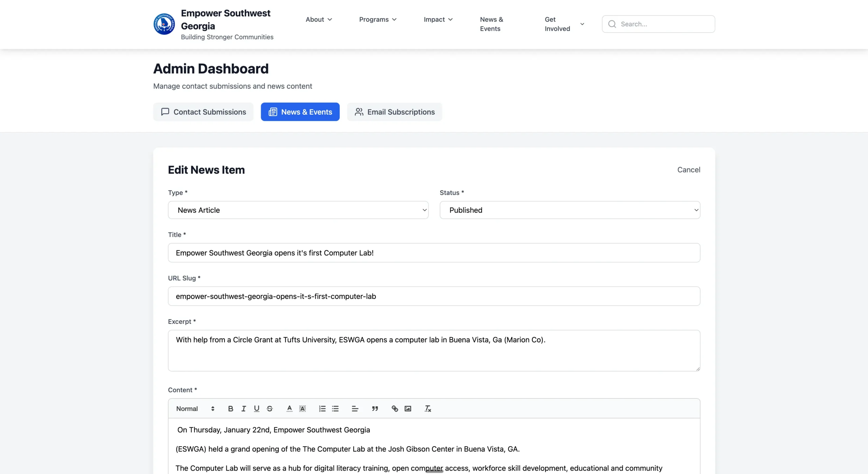Insert a hyperlink into content
The image size is (868, 474).
click(395, 409)
